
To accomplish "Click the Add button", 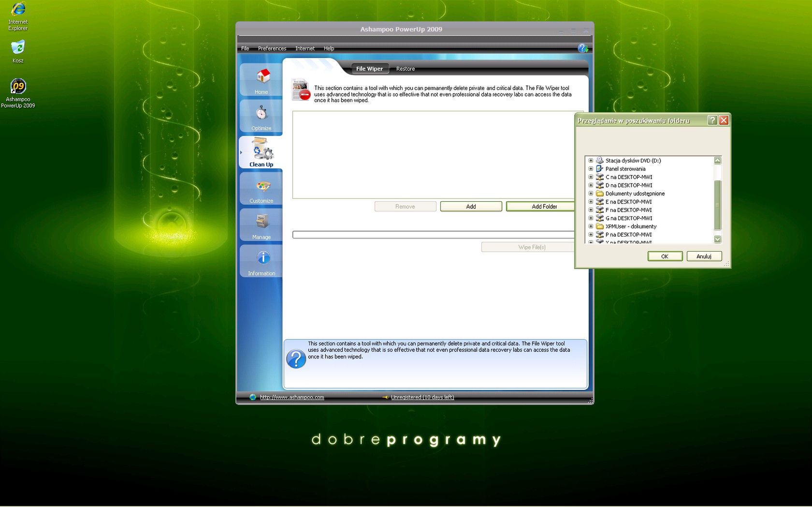I will [471, 207].
